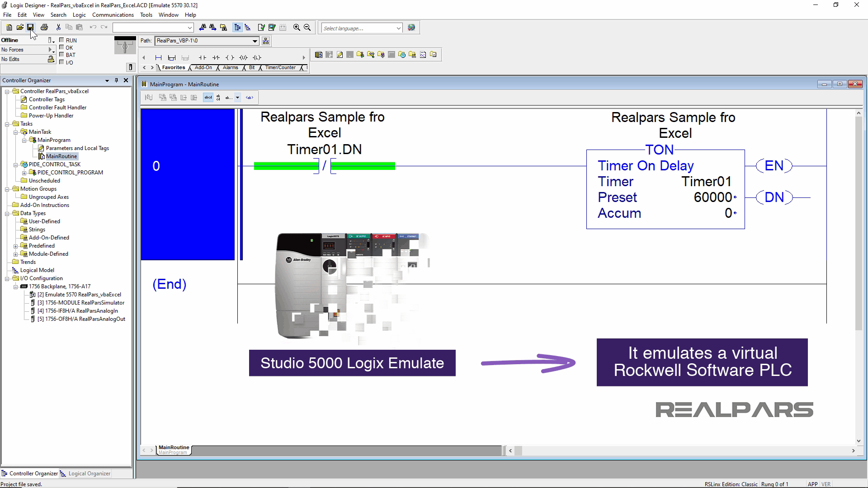The image size is (868, 488).
Task: Insert a Normally Open contact element
Action: [202, 58]
